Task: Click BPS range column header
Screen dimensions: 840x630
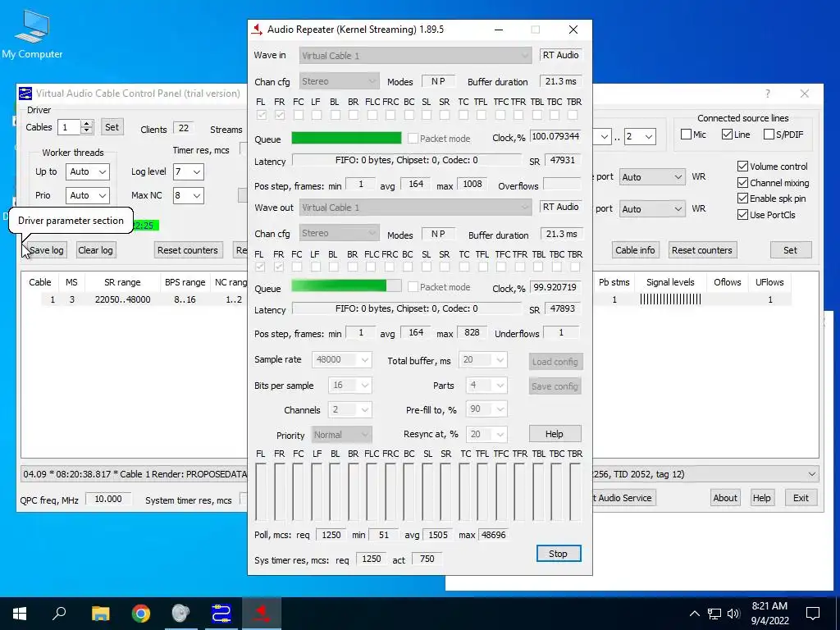Action: coord(185,282)
